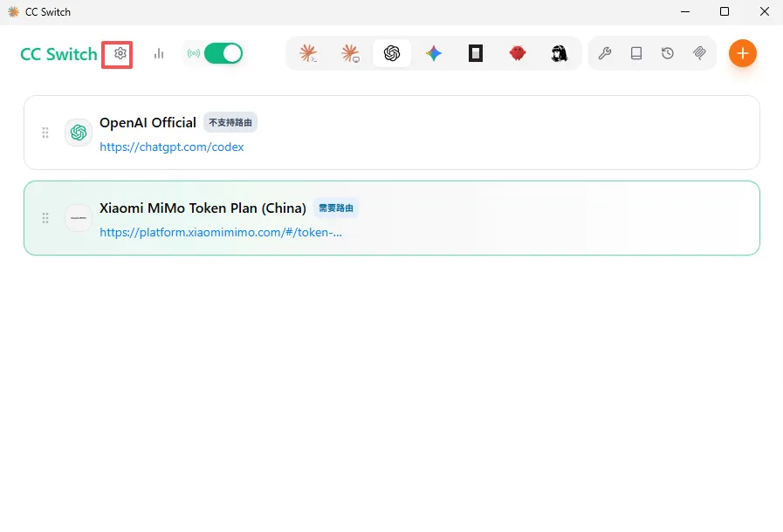
Task: Switch to the Claude Code terminal app tab
Action: 308,53
